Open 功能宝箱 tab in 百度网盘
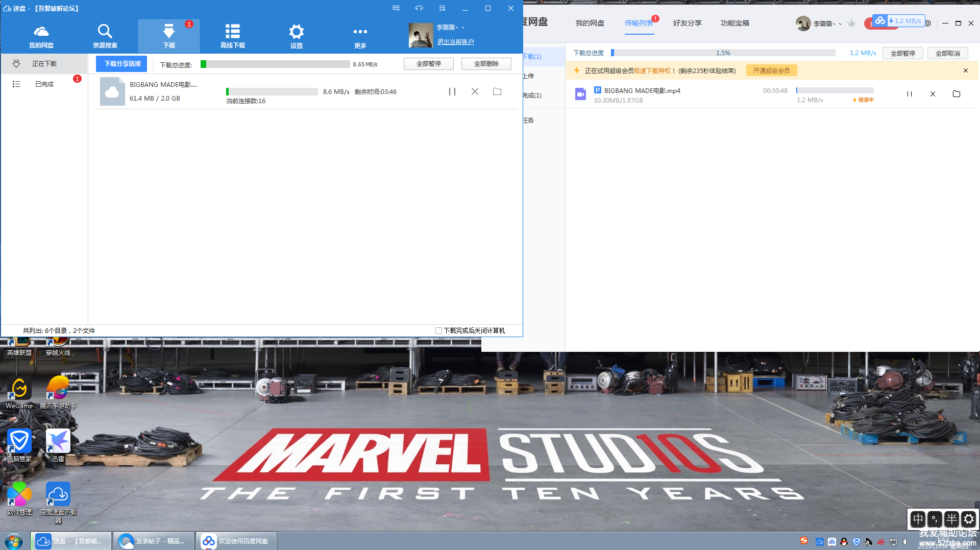The image size is (980, 550). (734, 23)
